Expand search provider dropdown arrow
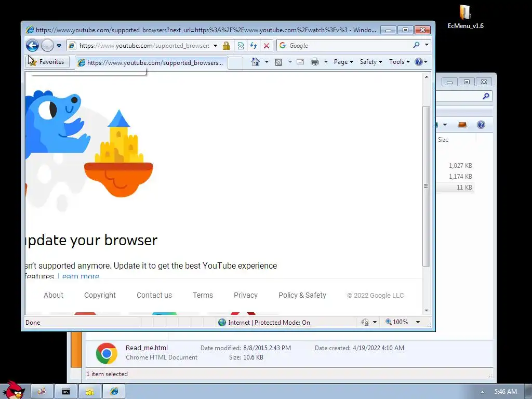This screenshot has width=532, height=399. pyautogui.click(x=427, y=45)
